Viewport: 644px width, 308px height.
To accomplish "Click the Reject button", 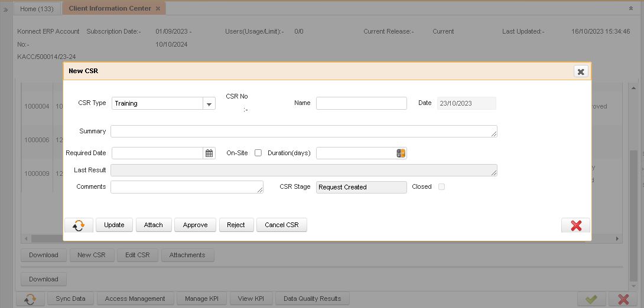I will click(236, 225).
